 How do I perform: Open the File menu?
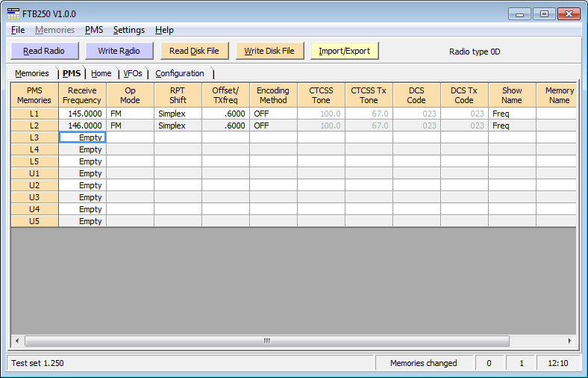(x=18, y=30)
